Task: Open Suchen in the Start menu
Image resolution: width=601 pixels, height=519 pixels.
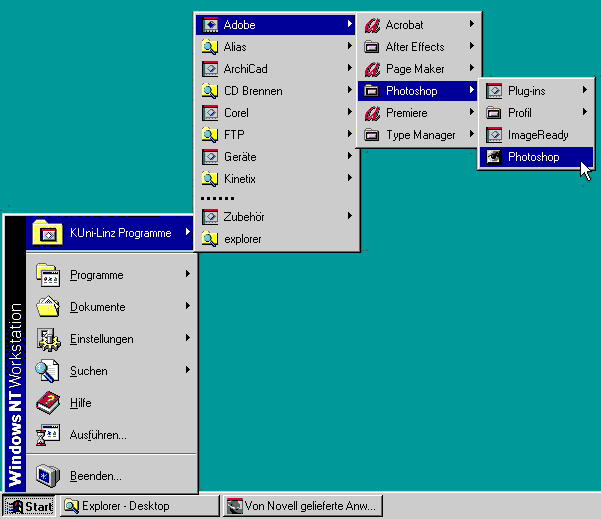Action: (x=112, y=371)
